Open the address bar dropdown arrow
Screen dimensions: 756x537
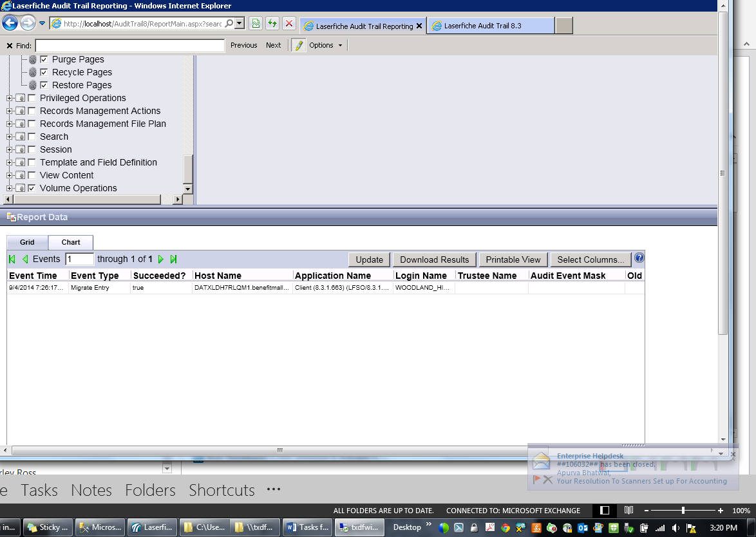[x=240, y=23]
